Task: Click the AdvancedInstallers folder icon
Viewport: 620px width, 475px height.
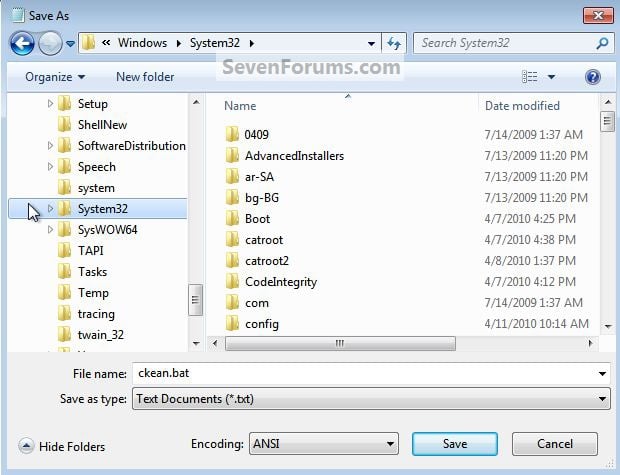Action: coord(232,155)
